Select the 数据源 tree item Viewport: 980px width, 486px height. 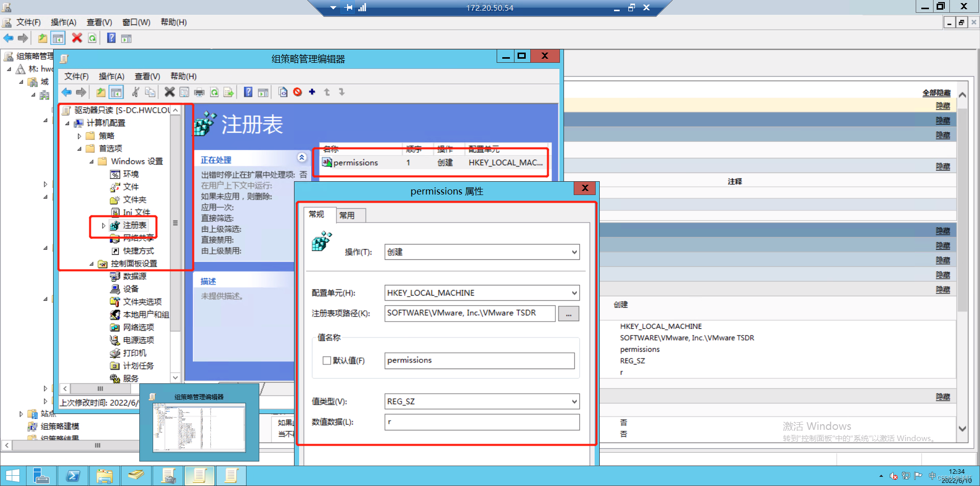135,276
